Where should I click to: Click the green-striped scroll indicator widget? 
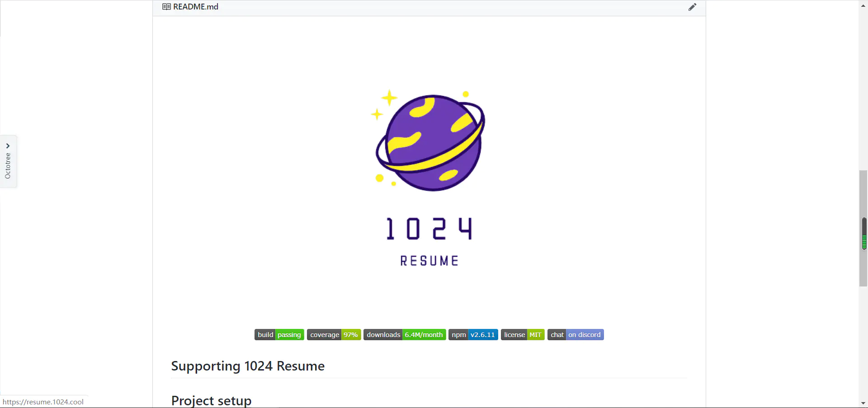click(864, 234)
